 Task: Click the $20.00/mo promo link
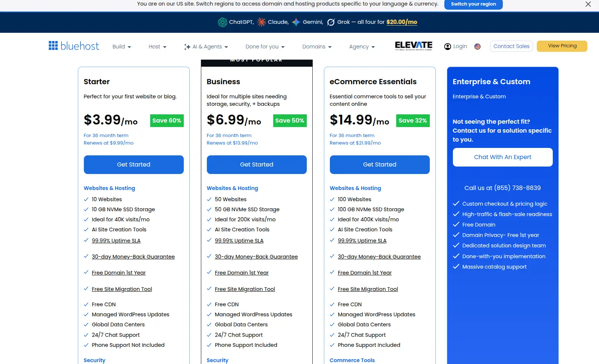point(402,22)
